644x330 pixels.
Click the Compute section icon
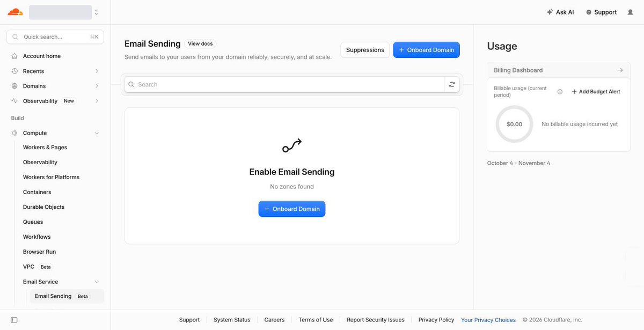pyautogui.click(x=14, y=133)
